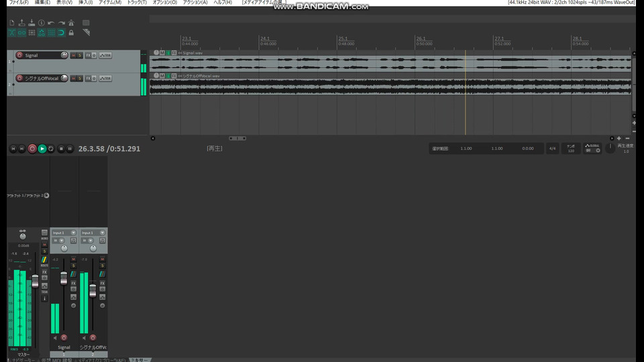Click the playback rate knob
Image resolution: width=644 pixels, height=362 pixels.
(x=610, y=148)
